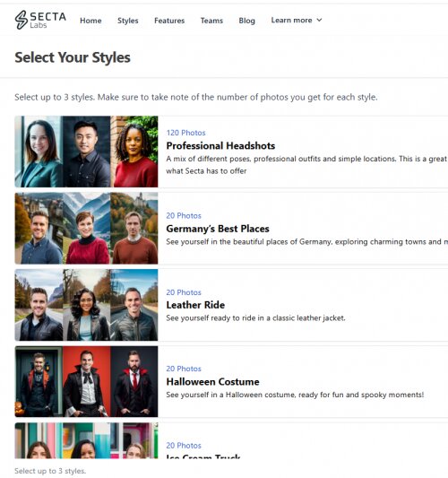Open the Styles menu item
This screenshot has width=448, height=478.
[128, 21]
